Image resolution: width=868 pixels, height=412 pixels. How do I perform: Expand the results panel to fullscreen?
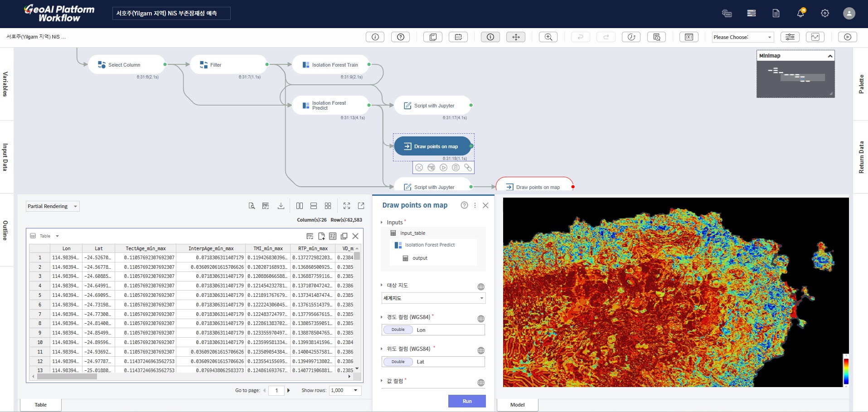click(x=347, y=206)
